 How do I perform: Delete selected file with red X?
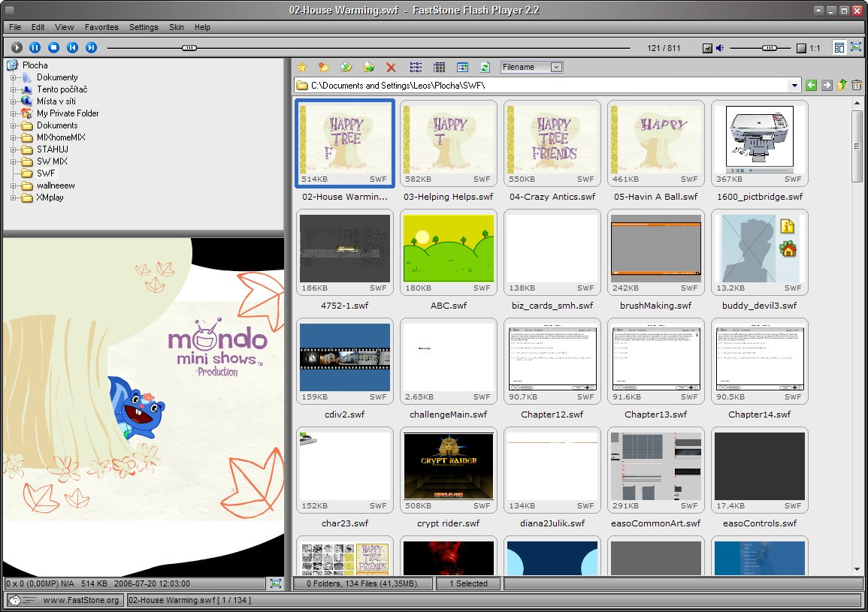pos(391,67)
